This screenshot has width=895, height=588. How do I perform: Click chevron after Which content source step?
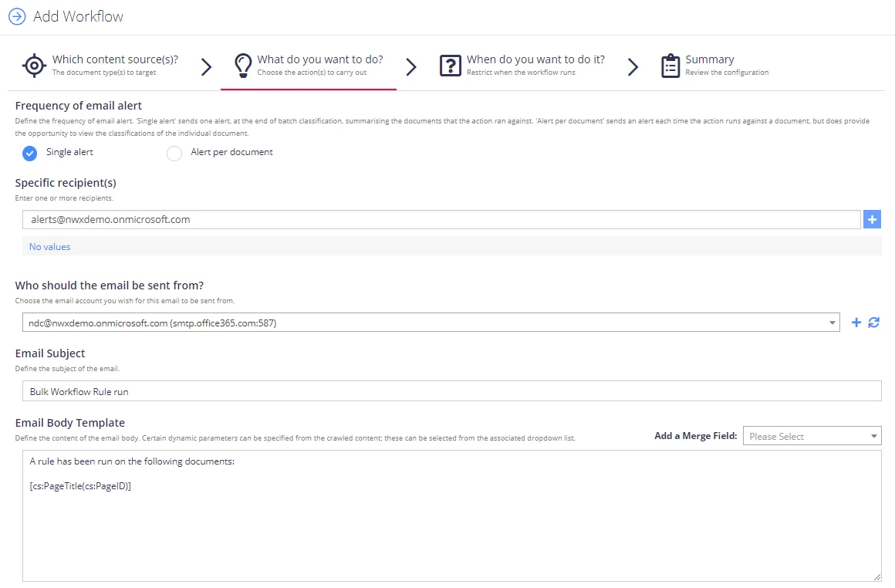pyautogui.click(x=207, y=67)
